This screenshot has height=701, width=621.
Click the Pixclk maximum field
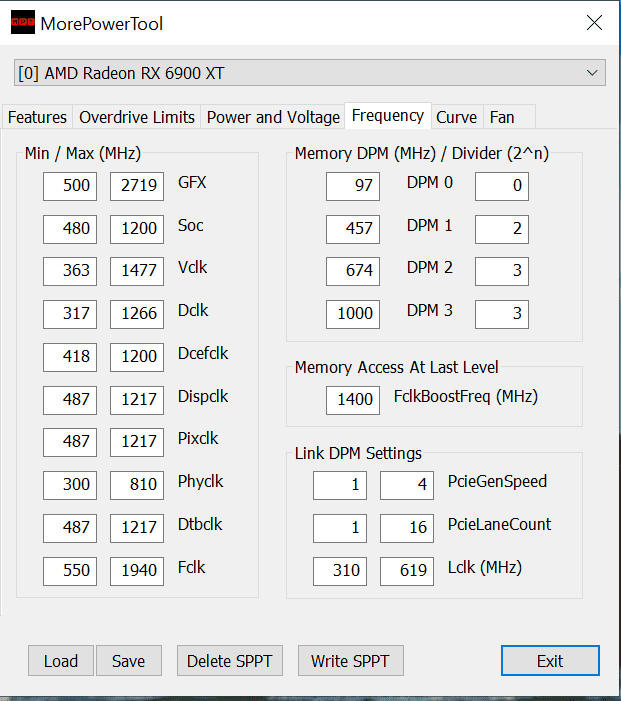(x=137, y=442)
